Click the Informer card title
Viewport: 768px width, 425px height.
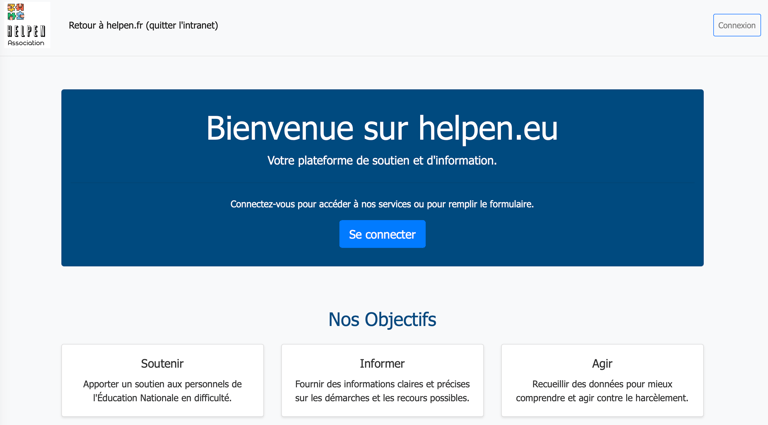pyautogui.click(x=382, y=363)
